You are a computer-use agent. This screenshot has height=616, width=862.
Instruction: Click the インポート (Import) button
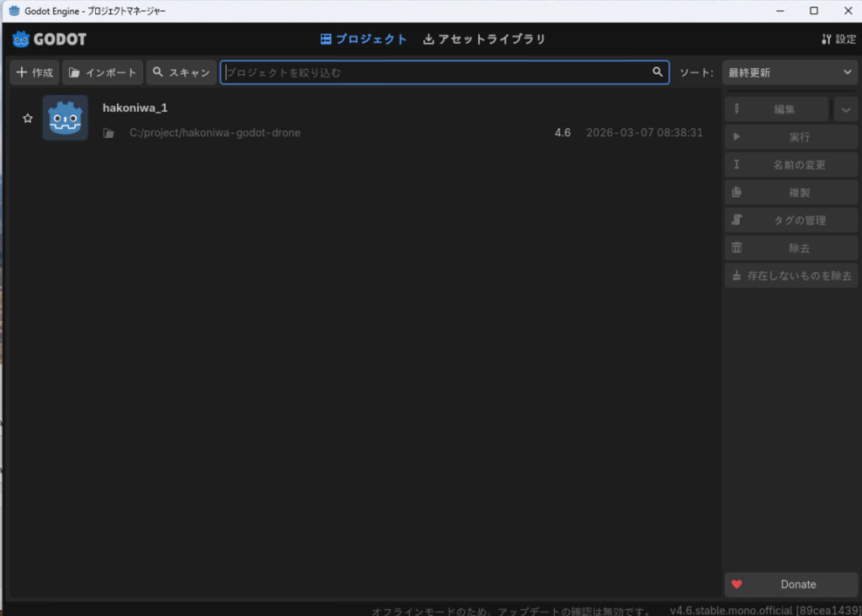coord(103,72)
